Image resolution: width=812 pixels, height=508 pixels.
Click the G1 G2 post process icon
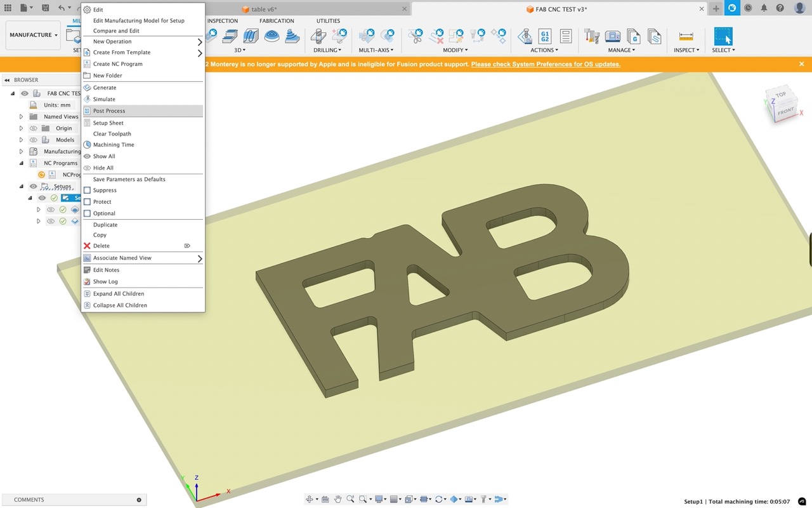click(x=544, y=36)
